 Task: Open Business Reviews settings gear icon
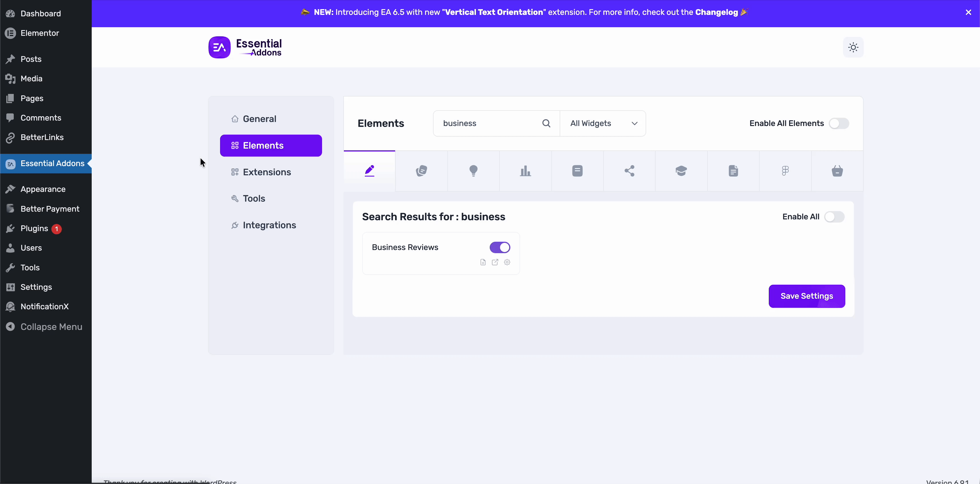(x=507, y=262)
